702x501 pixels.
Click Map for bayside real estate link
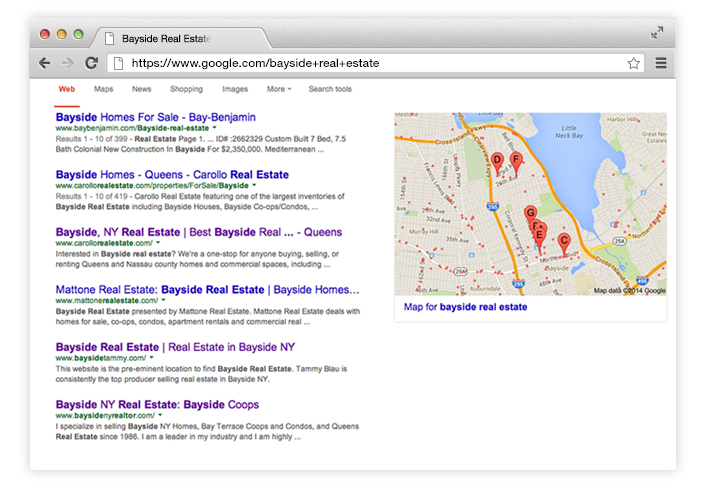coord(465,307)
